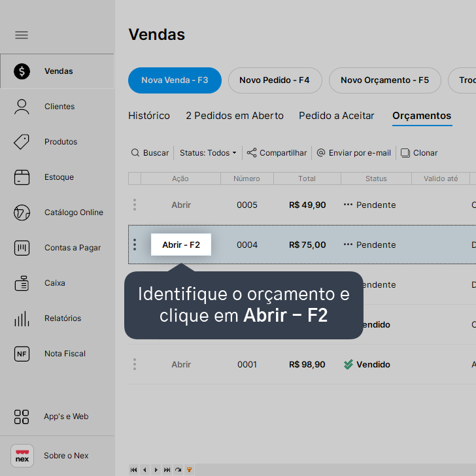
Task: Sort by the Status column header
Action: (x=376, y=178)
